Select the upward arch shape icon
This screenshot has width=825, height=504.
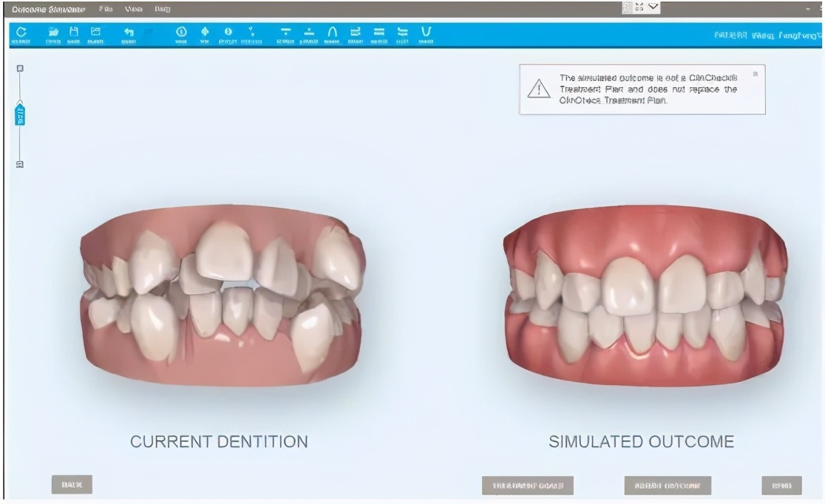coord(332,32)
